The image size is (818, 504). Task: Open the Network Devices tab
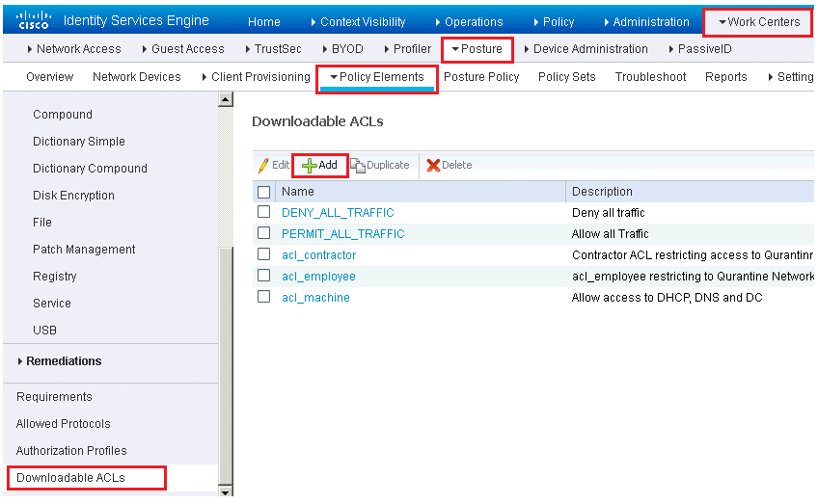click(137, 77)
